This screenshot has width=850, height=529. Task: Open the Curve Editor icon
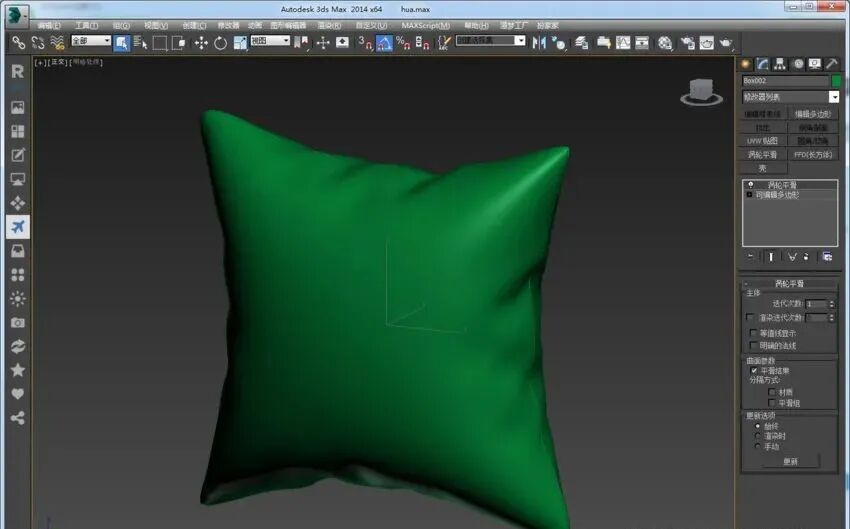(623, 43)
